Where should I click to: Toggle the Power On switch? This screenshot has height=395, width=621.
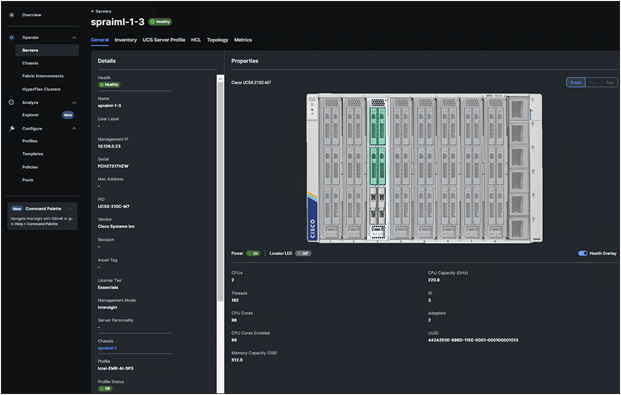tap(253, 253)
